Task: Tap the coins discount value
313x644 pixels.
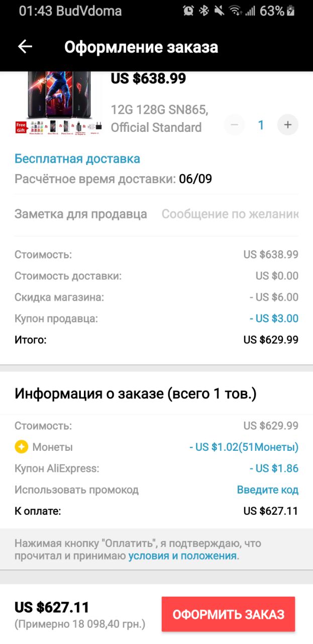Action: (x=244, y=447)
